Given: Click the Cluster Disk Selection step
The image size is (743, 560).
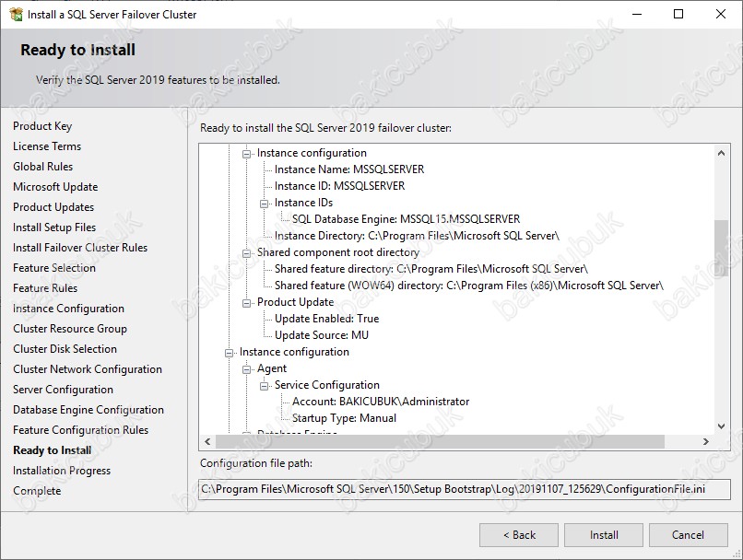Looking at the screenshot, I should [x=65, y=349].
